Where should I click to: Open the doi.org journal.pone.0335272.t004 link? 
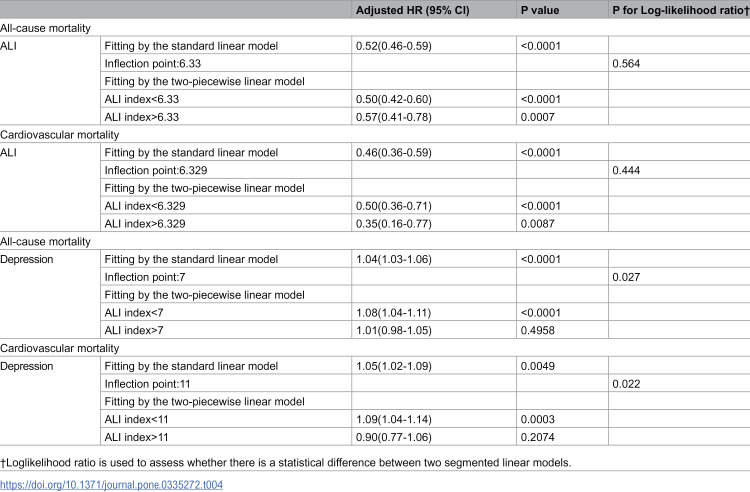tap(111, 484)
